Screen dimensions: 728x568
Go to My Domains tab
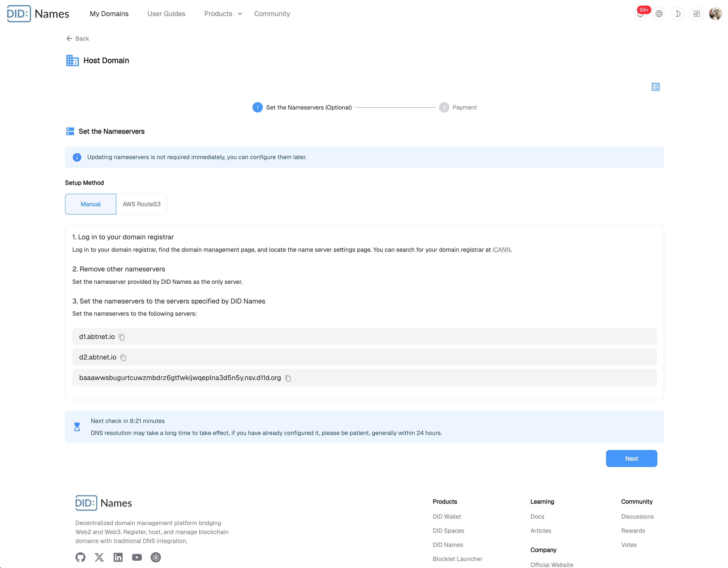click(x=109, y=14)
